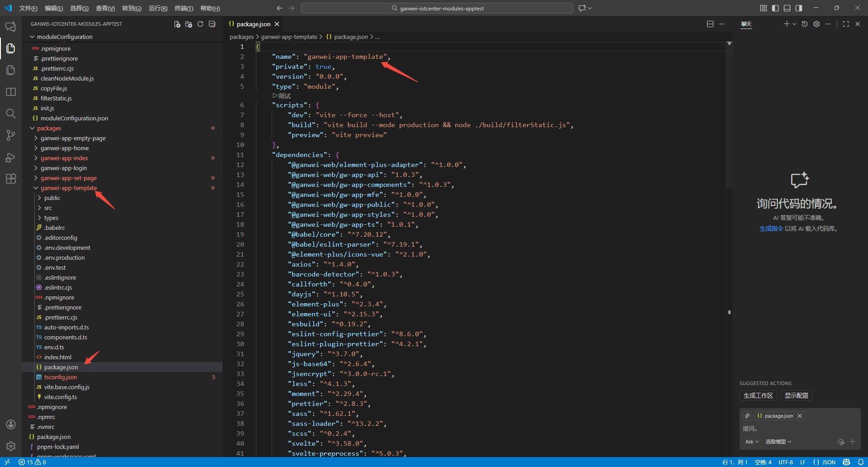The image size is (868, 467).
Task: Open the Source Control view
Action: tap(11, 135)
